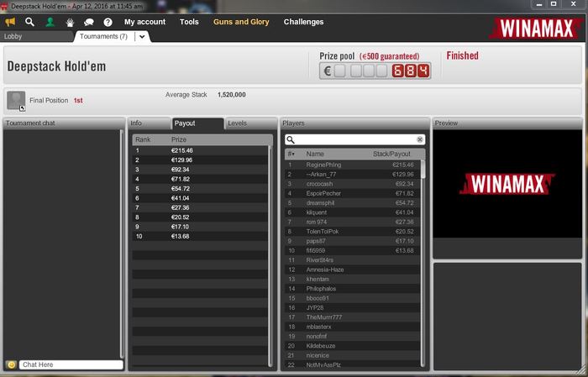Screen dimensions: 588x377
Task: Select player mblasterx row
Action: (x=353, y=327)
